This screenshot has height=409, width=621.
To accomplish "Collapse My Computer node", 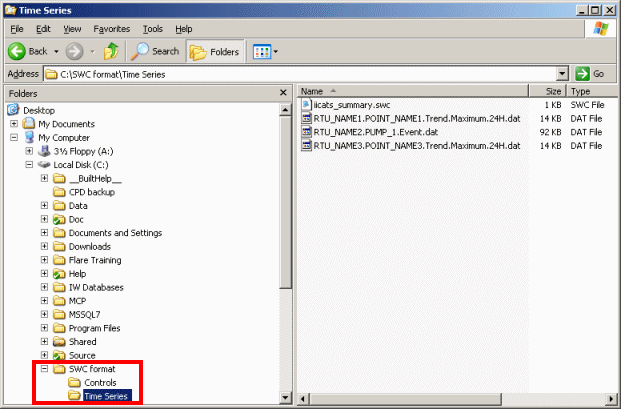I will 14,137.
